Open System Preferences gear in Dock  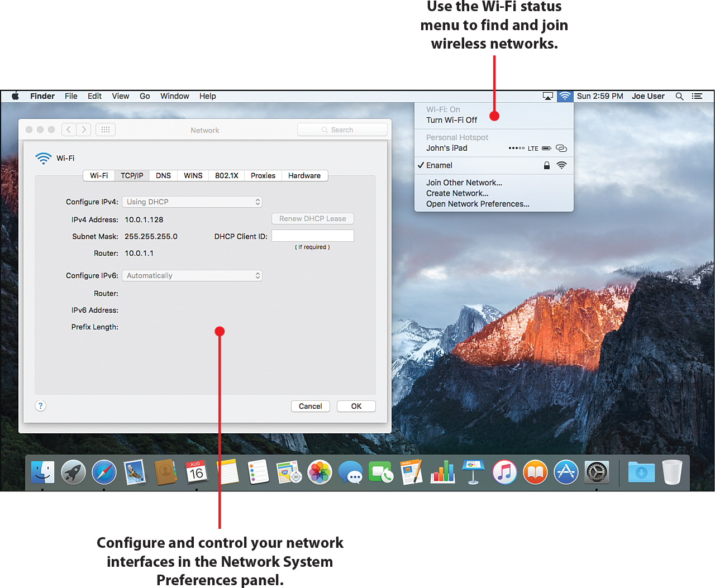[x=597, y=472]
